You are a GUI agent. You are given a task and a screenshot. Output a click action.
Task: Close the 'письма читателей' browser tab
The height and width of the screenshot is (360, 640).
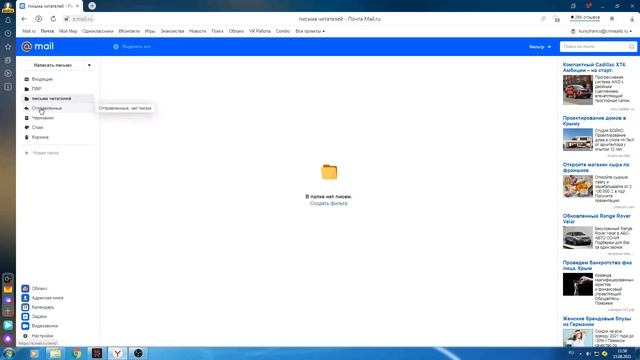tap(77, 6)
